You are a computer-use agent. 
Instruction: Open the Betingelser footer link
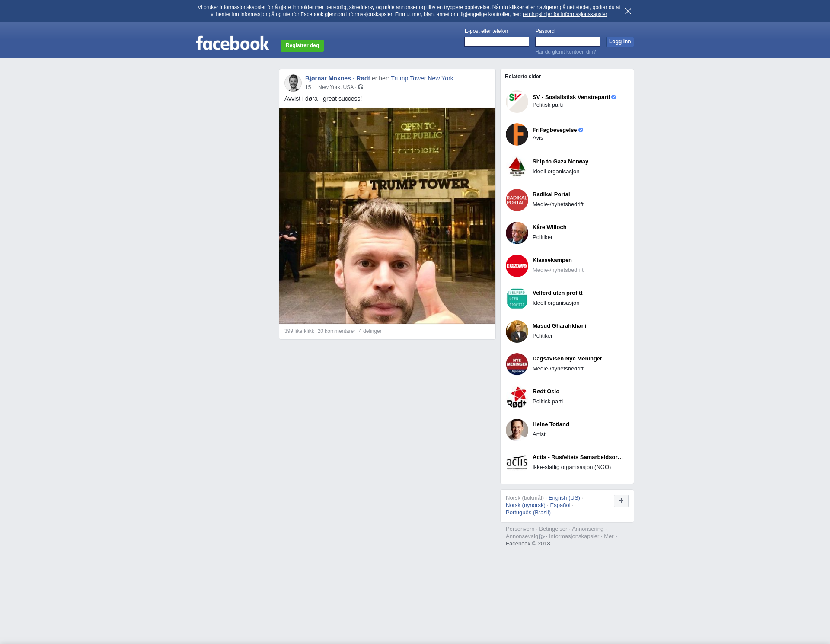tap(553, 529)
